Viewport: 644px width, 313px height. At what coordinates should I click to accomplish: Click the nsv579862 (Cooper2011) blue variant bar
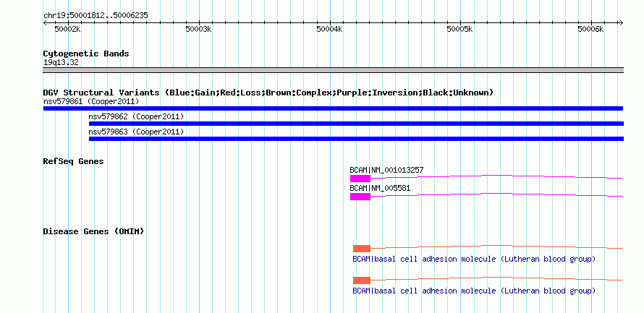[356, 124]
